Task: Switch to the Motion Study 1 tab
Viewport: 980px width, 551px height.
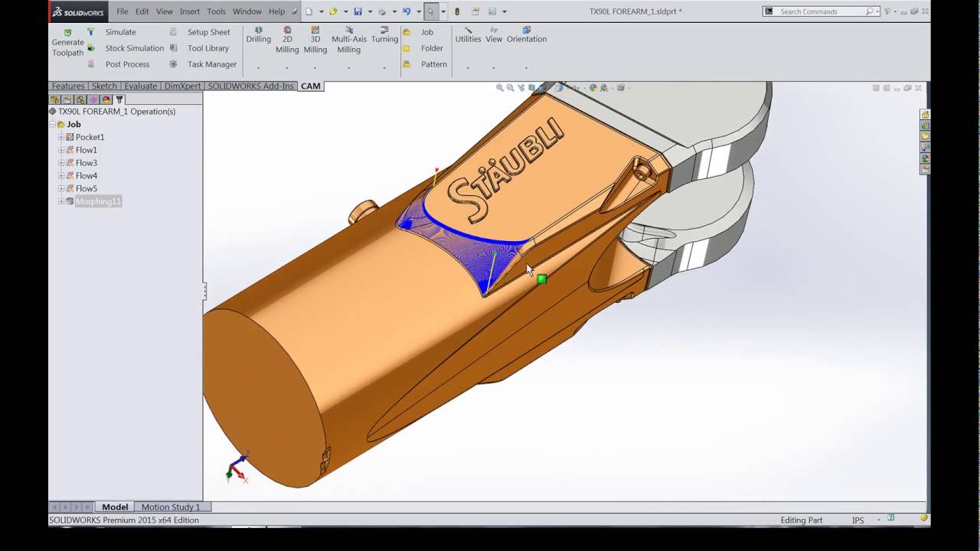Action: tap(171, 507)
